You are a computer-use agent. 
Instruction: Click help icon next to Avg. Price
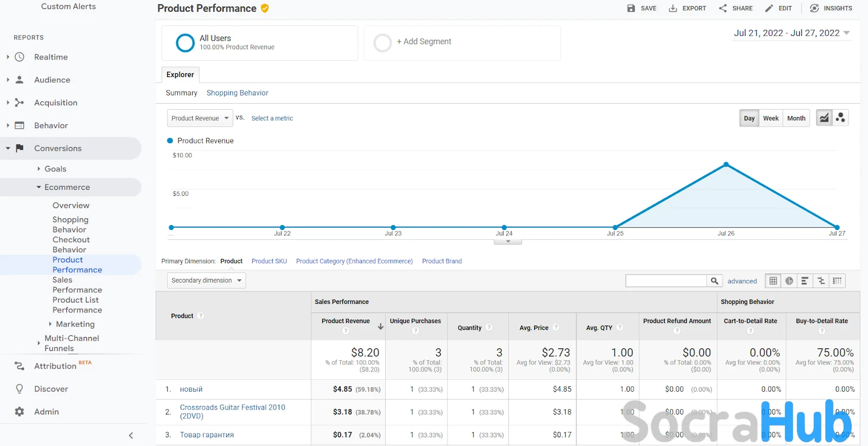(x=556, y=327)
